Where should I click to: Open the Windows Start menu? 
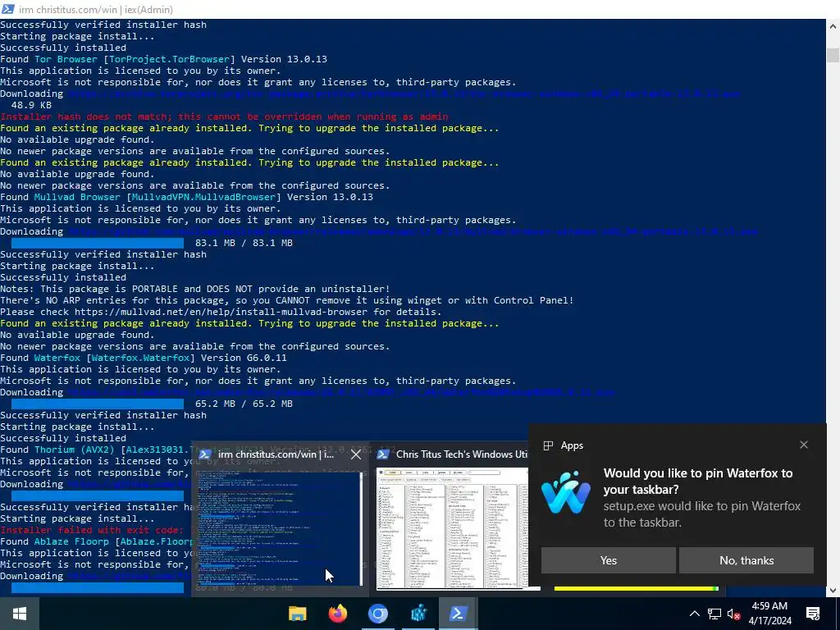click(x=20, y=614)
